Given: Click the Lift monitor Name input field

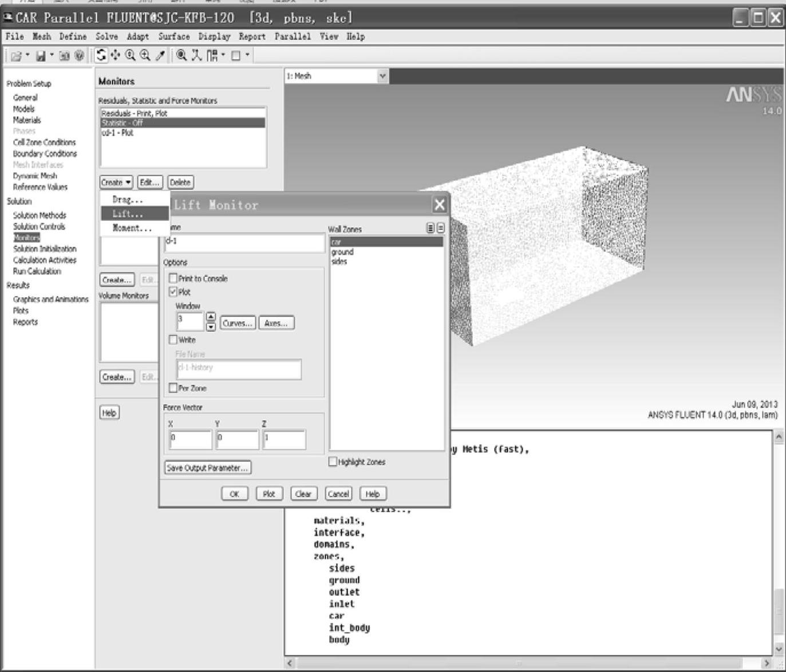Looking at the screenshot, I should tap(244, 243).
